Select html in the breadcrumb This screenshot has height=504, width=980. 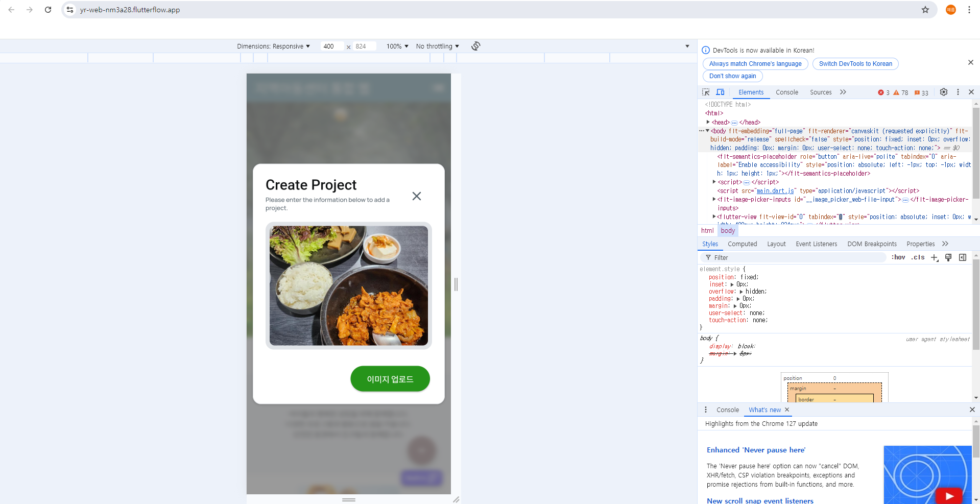click(707, 231)
